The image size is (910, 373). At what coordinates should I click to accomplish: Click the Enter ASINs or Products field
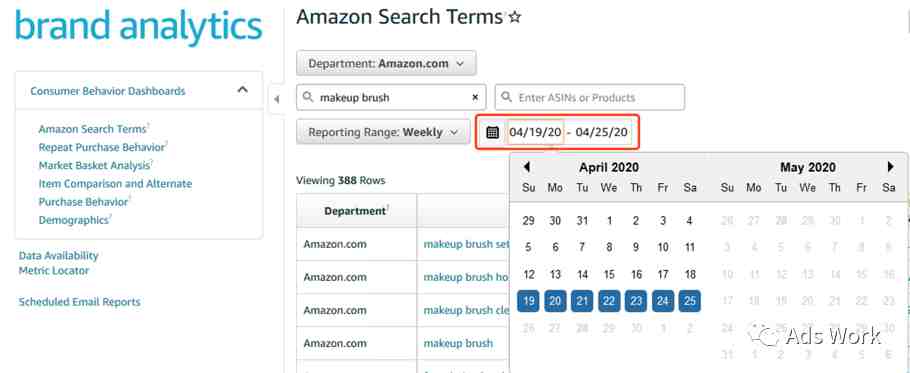pyautogui.click(x=590, y=97)
